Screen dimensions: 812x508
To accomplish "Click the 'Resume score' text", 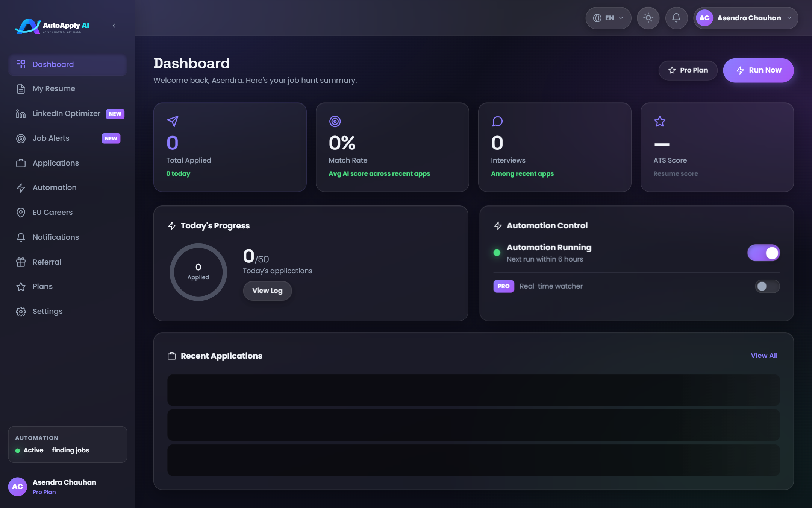I will coord(676,173).
